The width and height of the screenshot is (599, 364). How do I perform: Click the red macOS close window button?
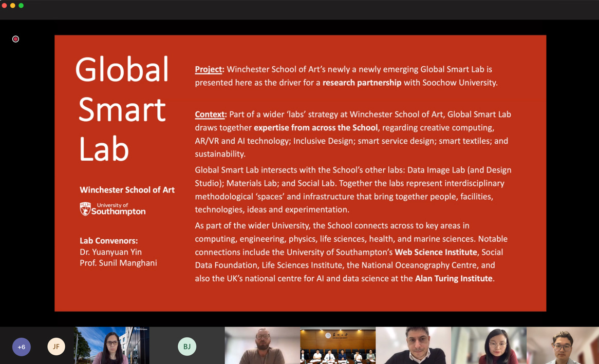coord(4,5)
